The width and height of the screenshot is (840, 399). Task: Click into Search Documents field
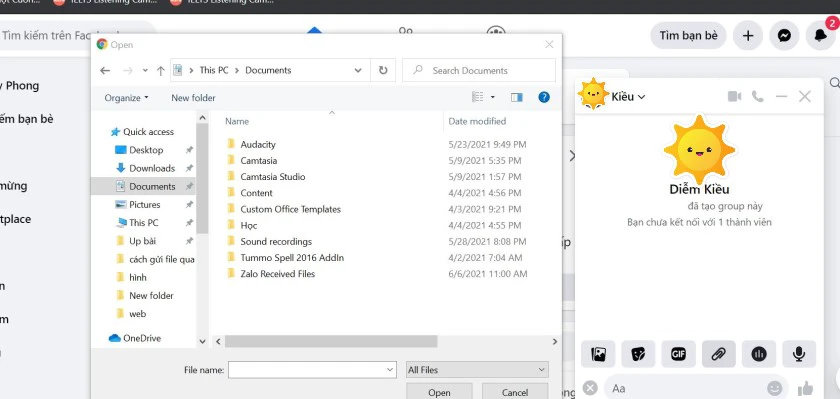(479, 70)
